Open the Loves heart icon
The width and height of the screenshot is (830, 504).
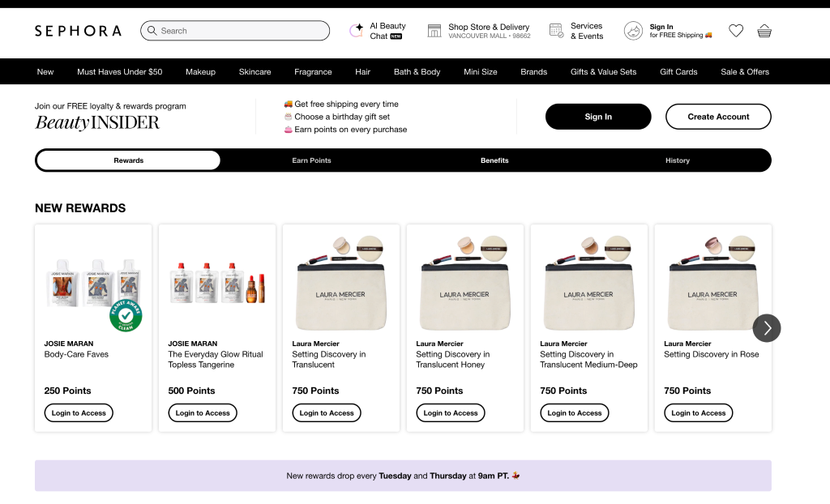pos(736,31)
